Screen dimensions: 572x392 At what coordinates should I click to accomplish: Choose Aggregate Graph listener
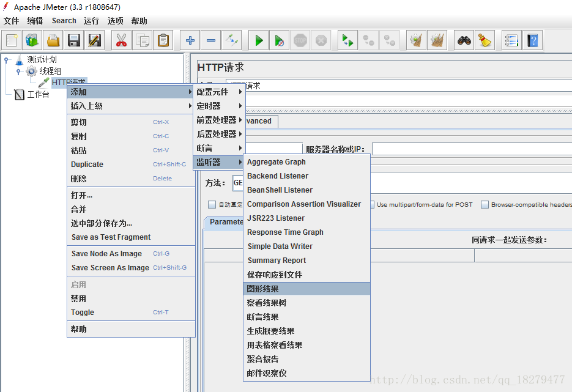tap(306, 162)
